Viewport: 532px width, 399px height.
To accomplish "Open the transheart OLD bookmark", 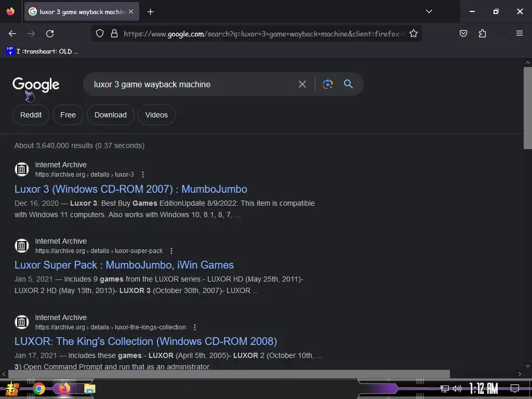I will (x=42, y=51).
